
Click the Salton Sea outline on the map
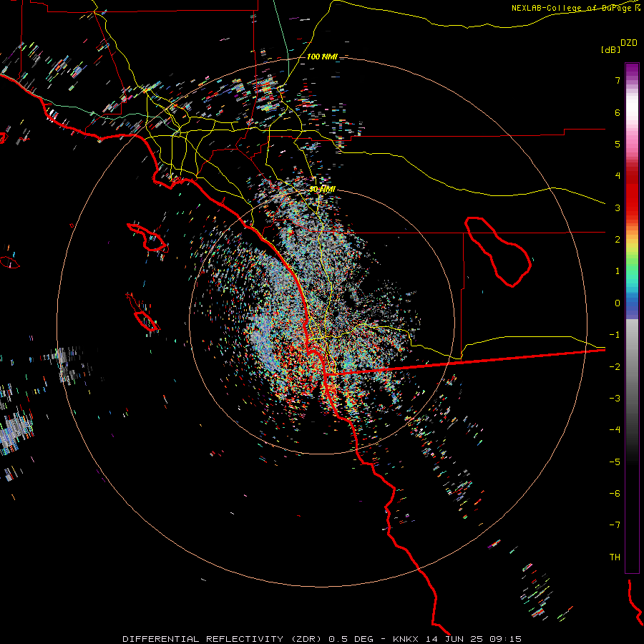click(x=498, y=252)
